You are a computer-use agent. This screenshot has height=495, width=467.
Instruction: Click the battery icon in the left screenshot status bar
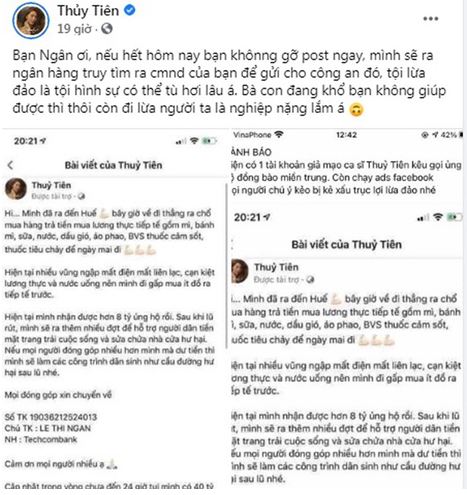point(209,141)
